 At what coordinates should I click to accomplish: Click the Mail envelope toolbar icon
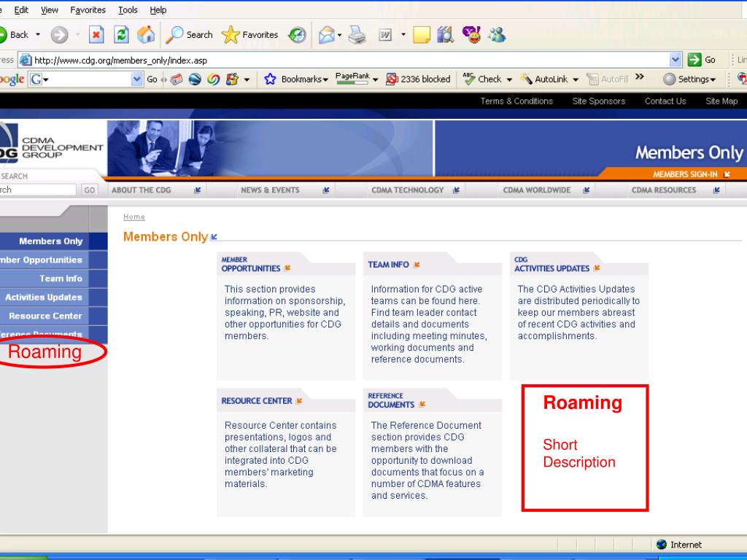[x=327, y=35]
